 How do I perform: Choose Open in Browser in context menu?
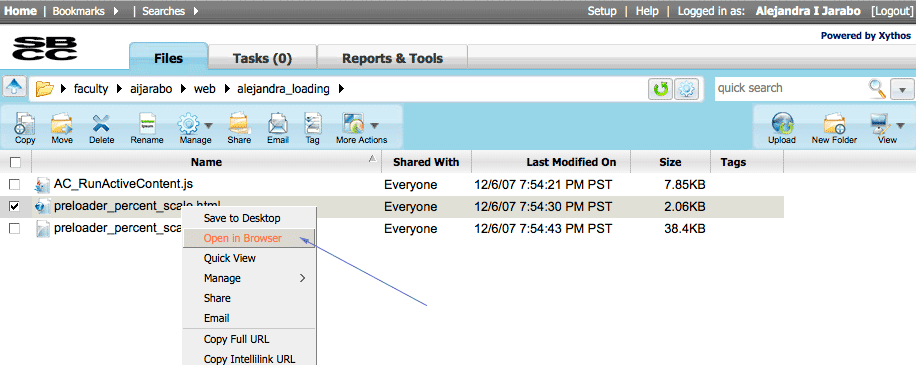[242, 238]
